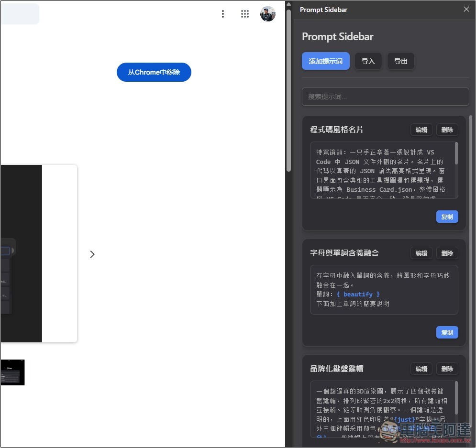Delete the 品牌化鍵盤鍵帽 prompt
This screenshot has height=448, width=476.
coord(447,369)
